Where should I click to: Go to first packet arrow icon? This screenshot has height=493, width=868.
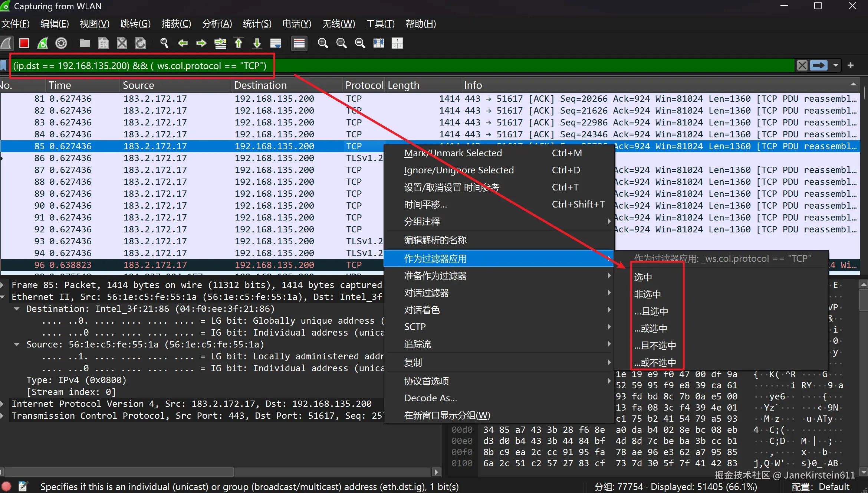click(239, 43)
